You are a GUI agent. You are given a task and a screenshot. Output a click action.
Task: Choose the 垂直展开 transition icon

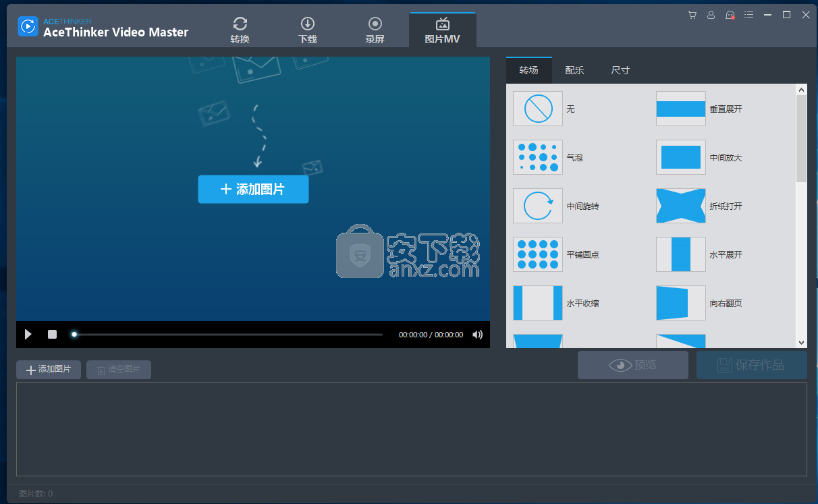(x=681, y=109)
